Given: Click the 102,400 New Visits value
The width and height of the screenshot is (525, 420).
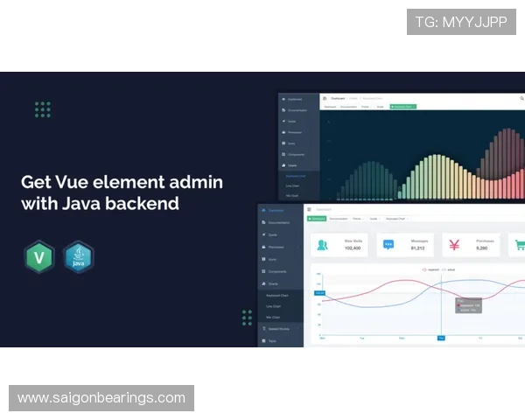Looking at the screenshot, I should pos(353,248).
